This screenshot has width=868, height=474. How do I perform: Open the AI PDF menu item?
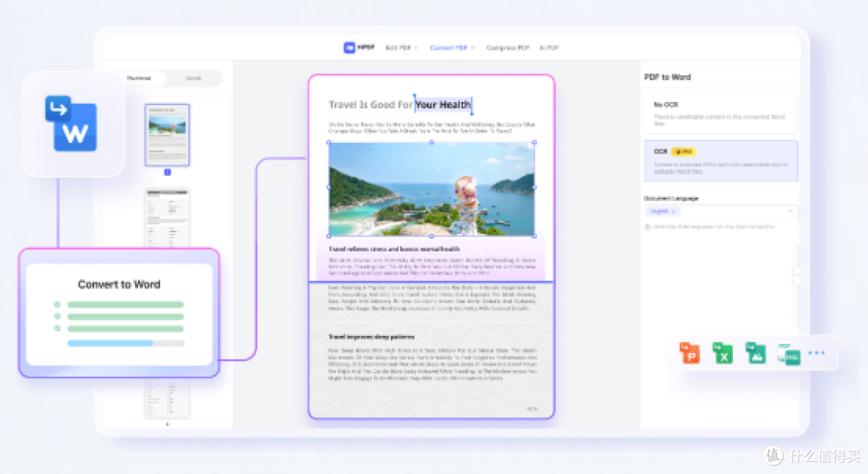pos(549,47)
